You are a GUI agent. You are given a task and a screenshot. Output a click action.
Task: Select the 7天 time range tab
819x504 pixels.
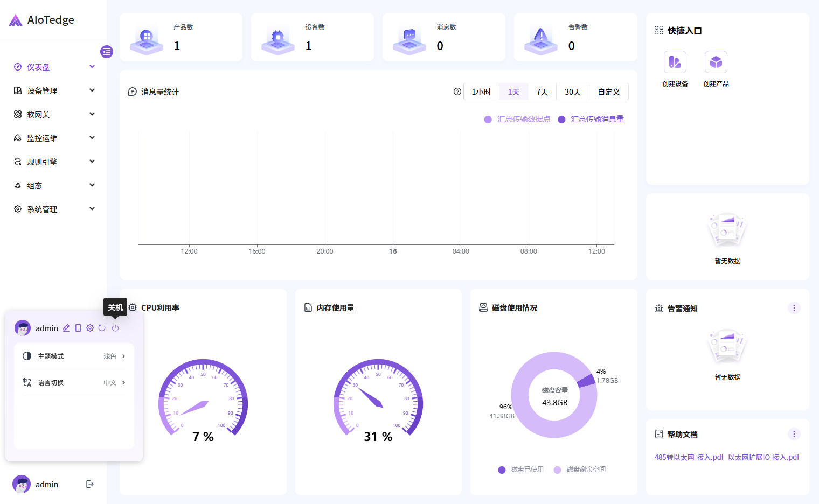coord(542,92)
